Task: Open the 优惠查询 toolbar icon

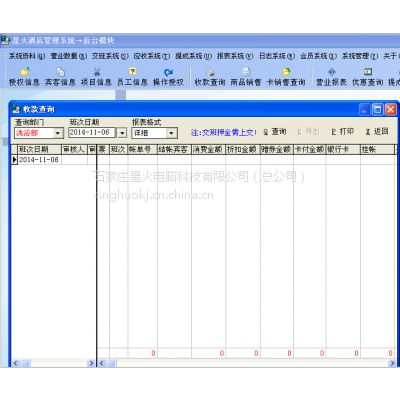Action: (368, 77)
